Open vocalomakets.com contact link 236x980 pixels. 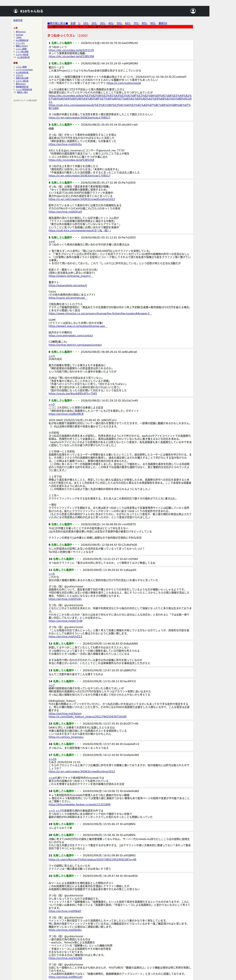pyautogui.click(x=71, y=335)
